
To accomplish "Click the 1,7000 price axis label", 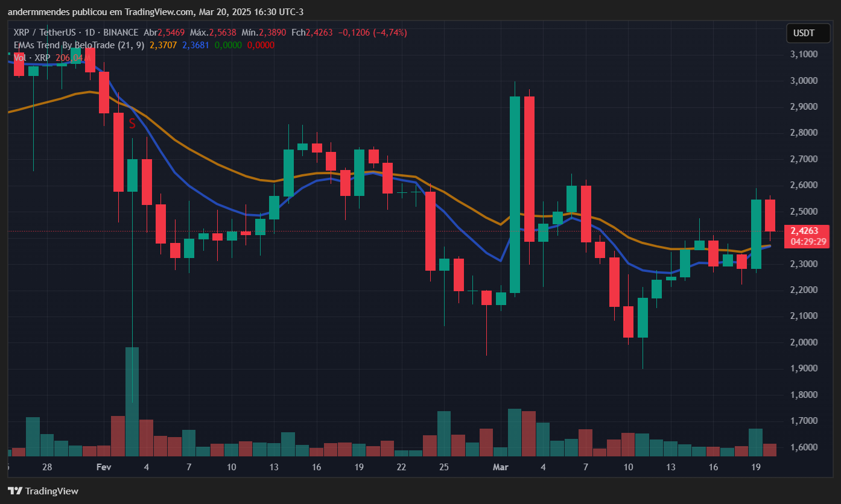I will (x=804, y=421).
